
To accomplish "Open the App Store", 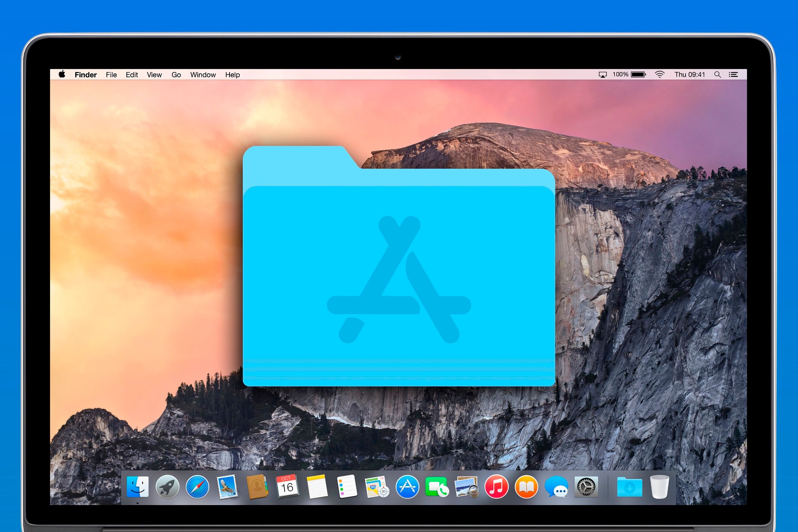I will point(407,486).
